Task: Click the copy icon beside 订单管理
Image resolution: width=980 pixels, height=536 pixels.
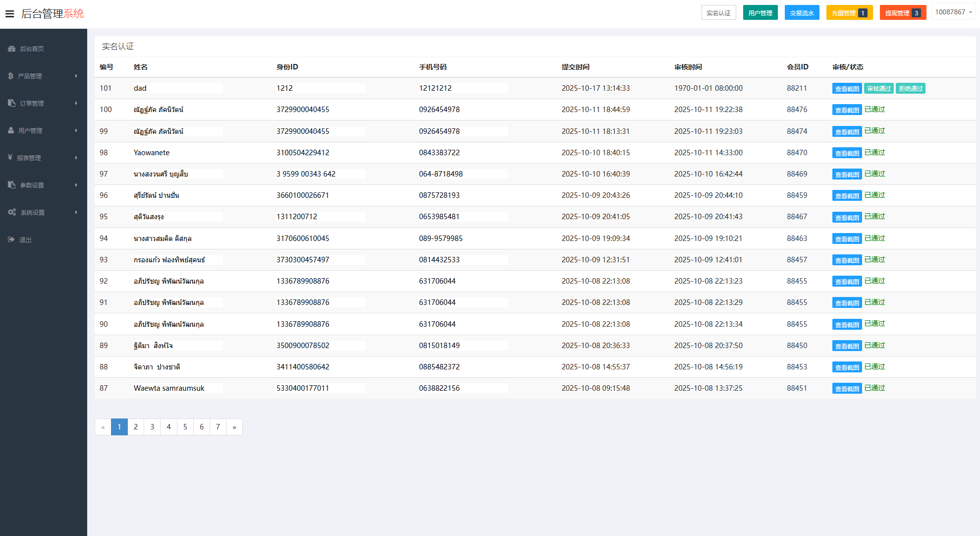Action: click(x=11, y=103)
